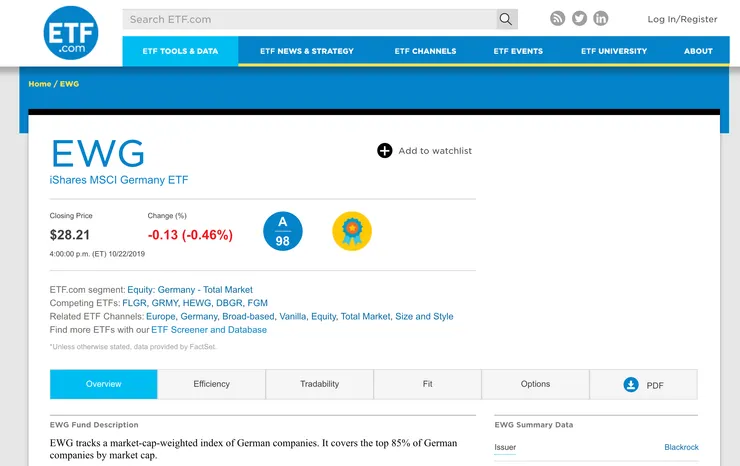Click Add to watchlist text
The height and width of the screenshot is (466, 740).
click(435, 151)
